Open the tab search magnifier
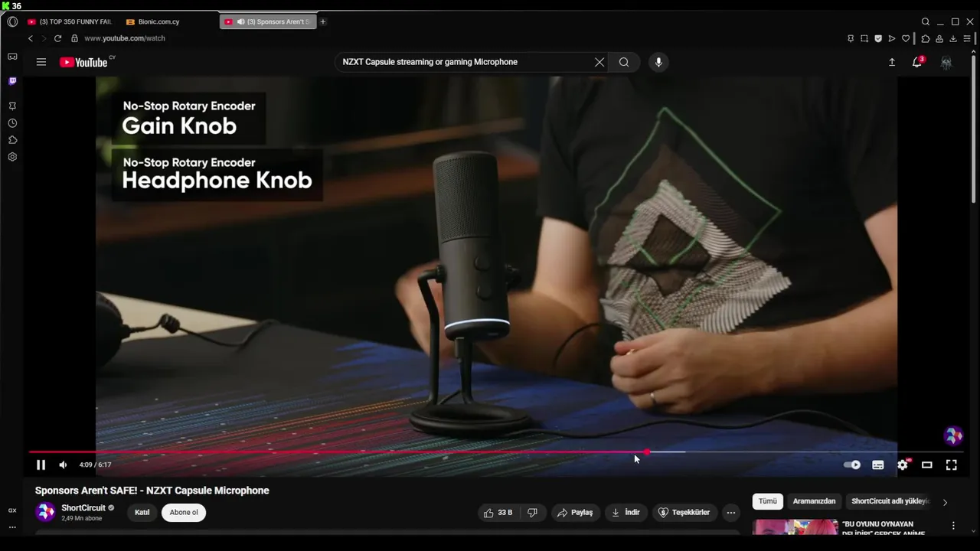The width and height of the screenshot is (980, 551). 926,21
